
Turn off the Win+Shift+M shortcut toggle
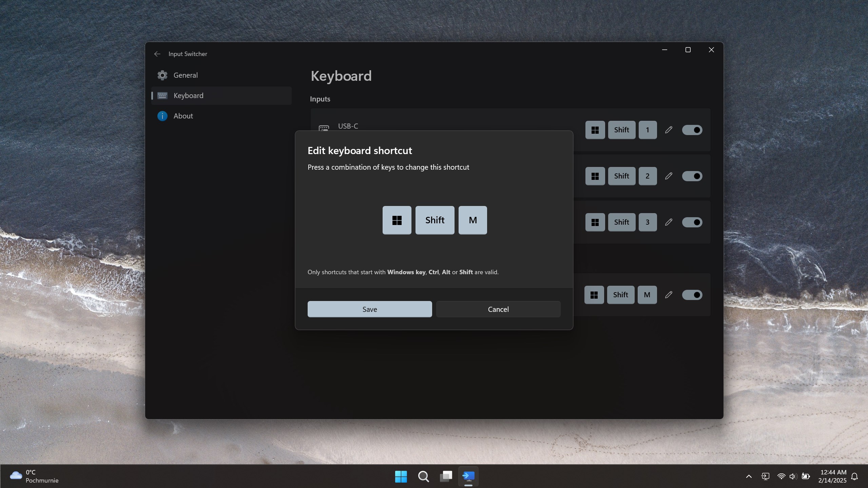click(x=692, y=295)
